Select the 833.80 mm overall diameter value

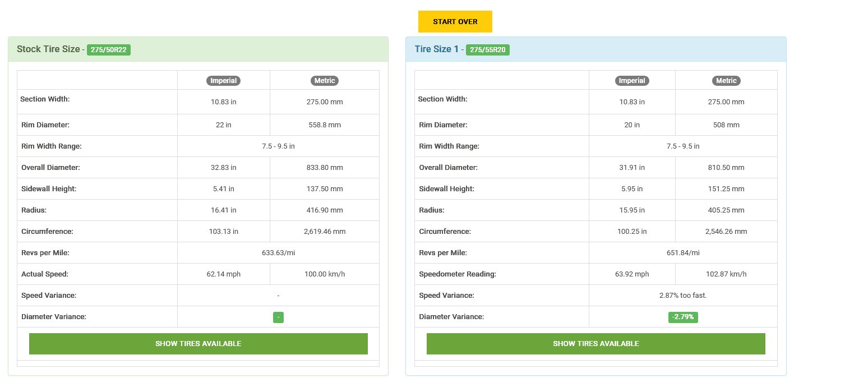pos(325,168)
